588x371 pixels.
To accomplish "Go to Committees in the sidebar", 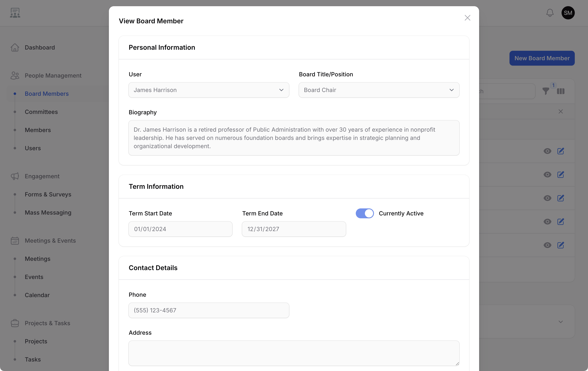I will (41, 112).
